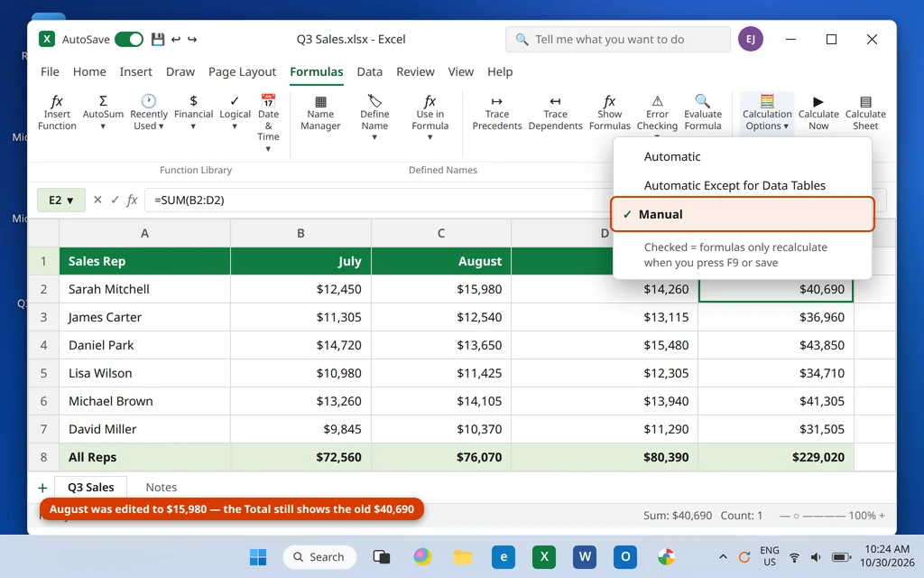Switch to the Data tab
Screen dimensions: 924x578
click(x=369, y=72)
